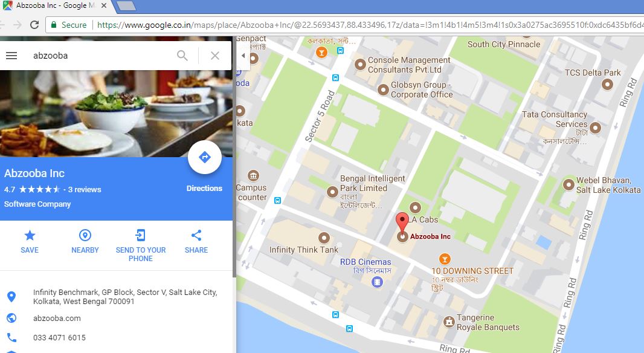The width and height of the screenshot is (644, 353).
Task: Send place to your phone
Action: 141,246
